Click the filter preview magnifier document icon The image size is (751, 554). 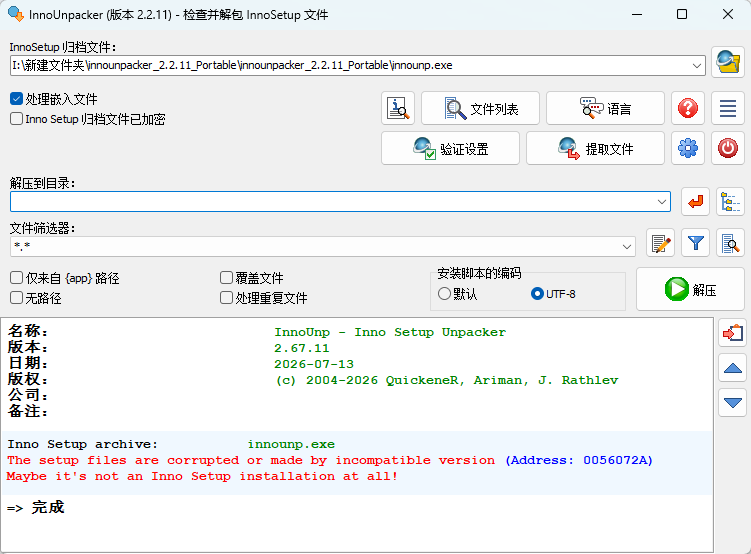pyautogui.click(x=730, y=243)
